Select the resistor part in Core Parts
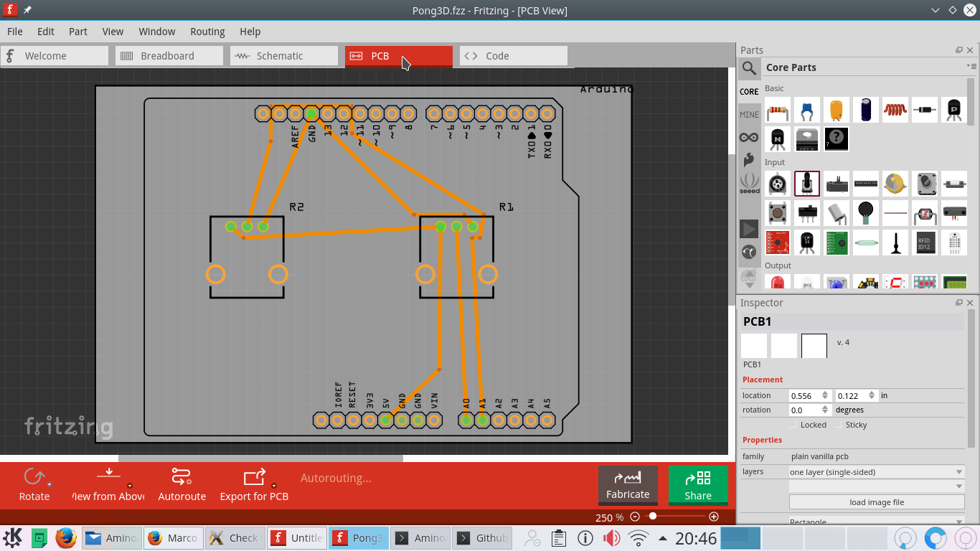980x551 pixels. (x=778, y=110)
